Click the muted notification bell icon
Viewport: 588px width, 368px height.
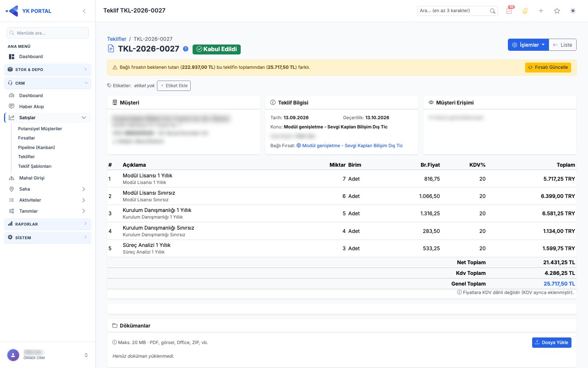tap(525, 11)
